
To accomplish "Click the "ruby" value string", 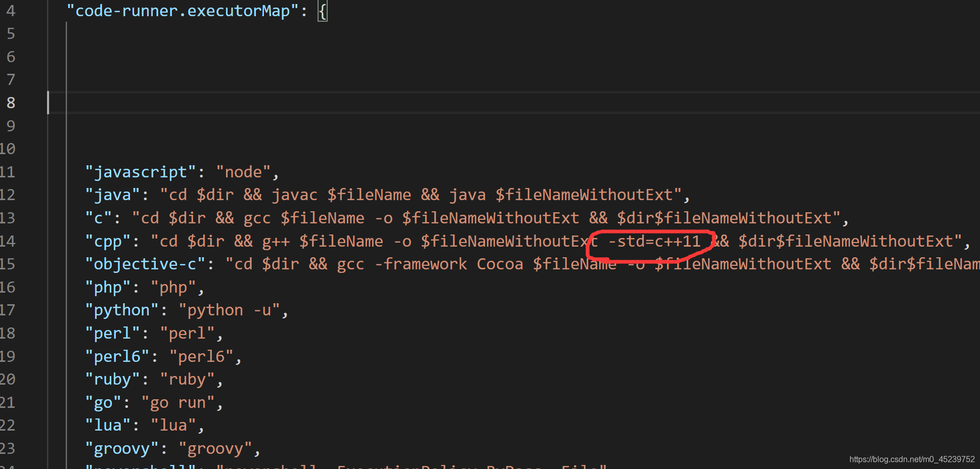I will pyautogui.click(x=187, y=379).
